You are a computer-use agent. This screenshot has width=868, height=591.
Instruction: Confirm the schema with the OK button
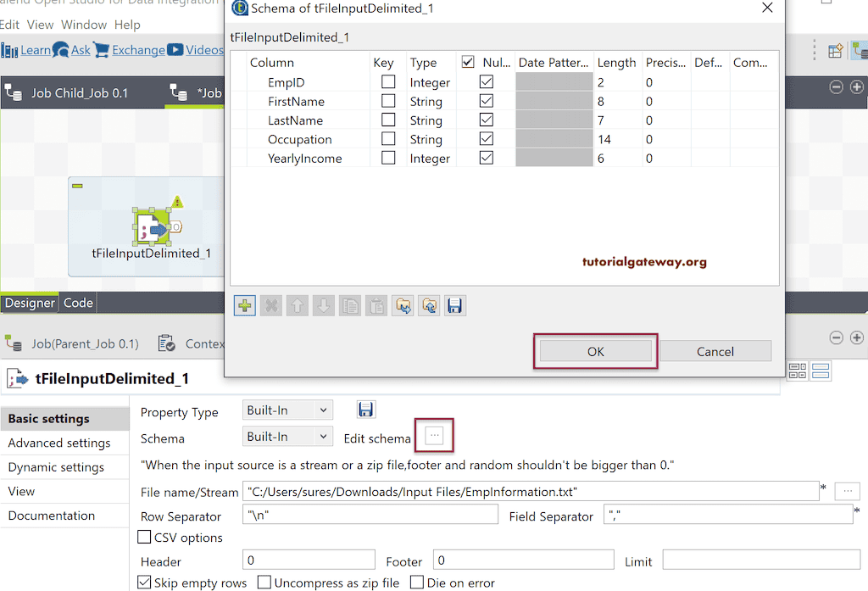click(x=595, y=351)
